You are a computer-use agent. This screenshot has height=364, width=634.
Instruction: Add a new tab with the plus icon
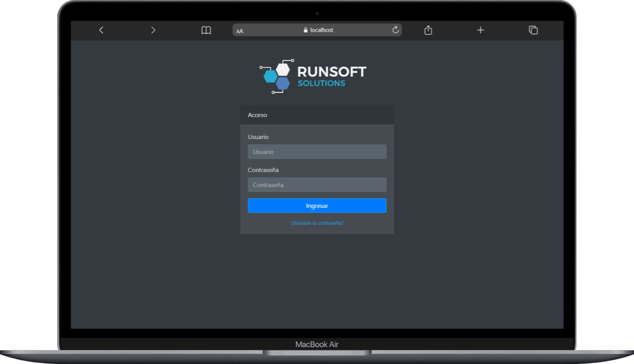tap(480, 30)
